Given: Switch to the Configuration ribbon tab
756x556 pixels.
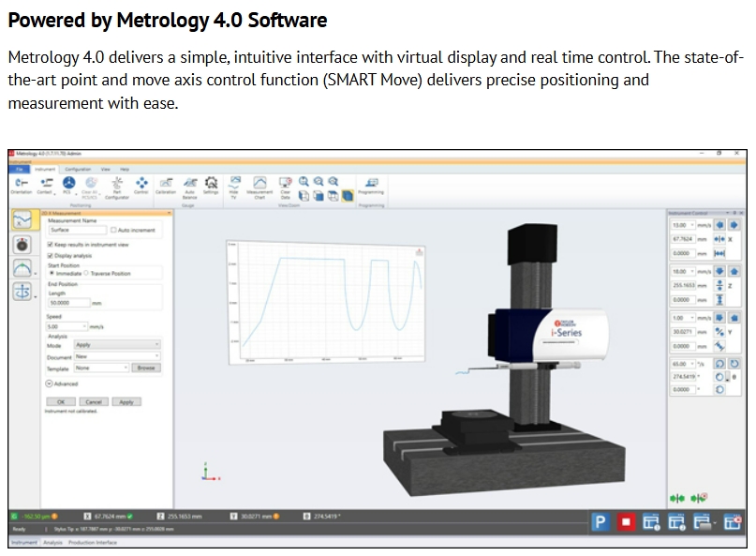Looking at the screenshot, I should [78, 170].
